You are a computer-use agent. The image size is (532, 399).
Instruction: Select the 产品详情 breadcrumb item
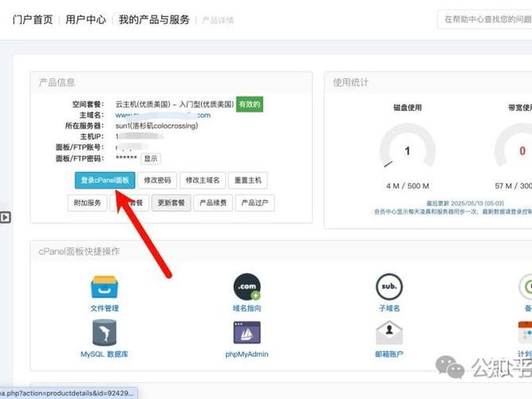pyautogui.click(x=218, y=21)
